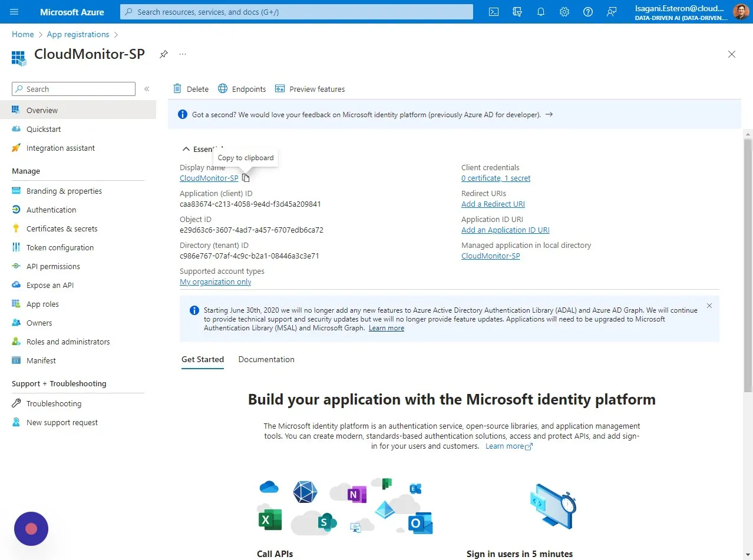Screen dimensions: 753x560
Task: Click the Call APIs heading
Action: coord(275,554)
